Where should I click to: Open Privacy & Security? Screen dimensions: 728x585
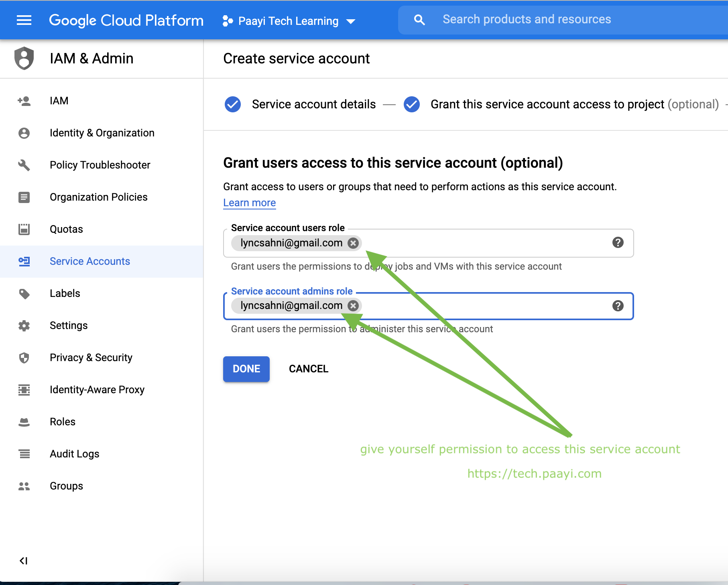click(102, 357)
